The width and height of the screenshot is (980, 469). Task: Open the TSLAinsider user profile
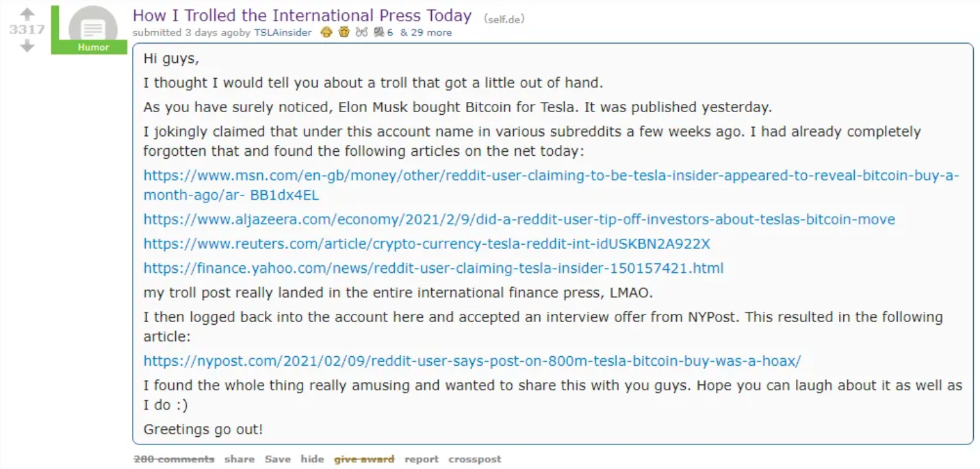(x=283, y=32)
